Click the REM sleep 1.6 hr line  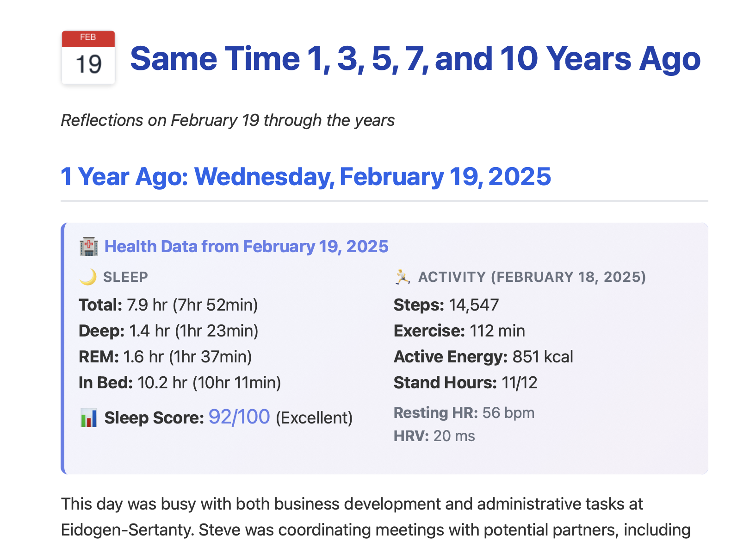(x=165, y=357)
